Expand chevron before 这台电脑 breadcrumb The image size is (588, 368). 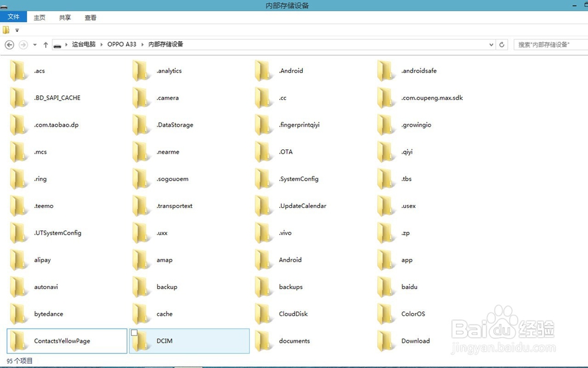point(66,44)
